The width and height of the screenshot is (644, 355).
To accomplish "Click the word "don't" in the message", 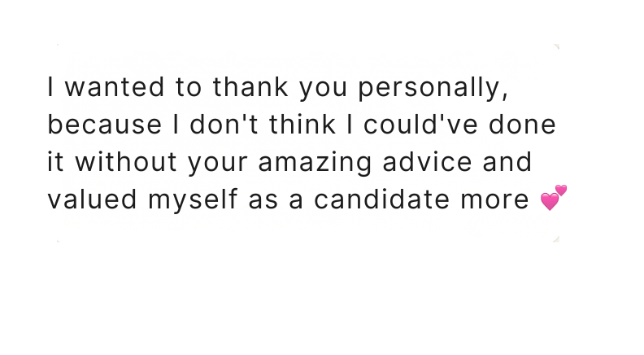I will pos(224,125).
